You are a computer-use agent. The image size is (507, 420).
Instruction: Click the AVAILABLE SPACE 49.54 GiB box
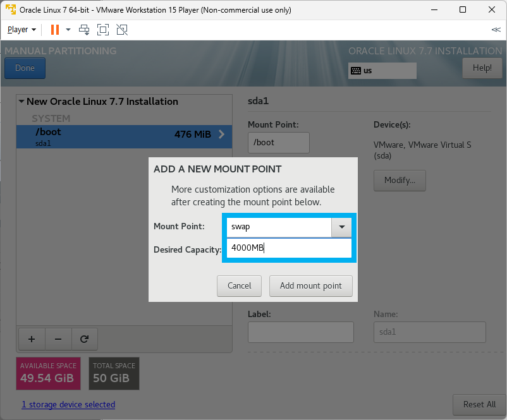(x=49, y=373)
